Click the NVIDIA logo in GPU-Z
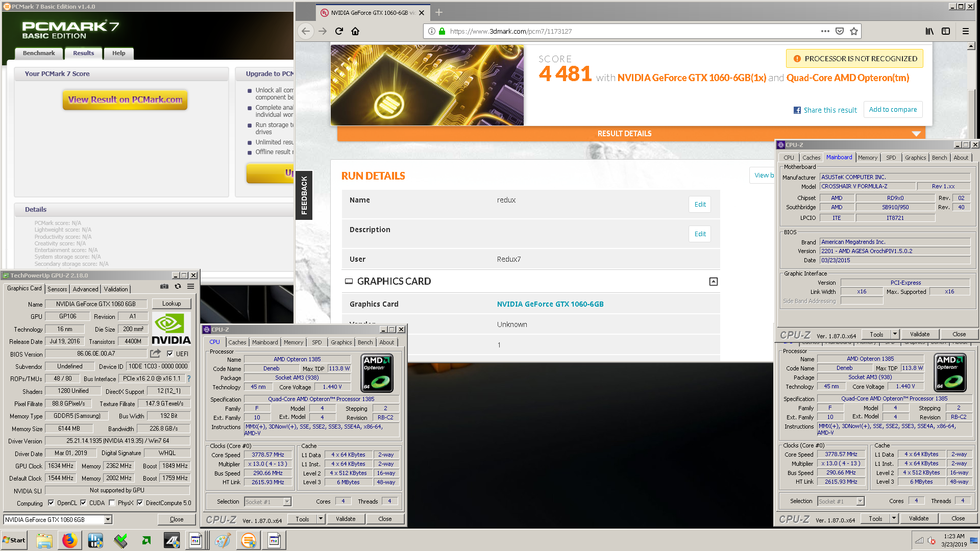 pos(171,329)
